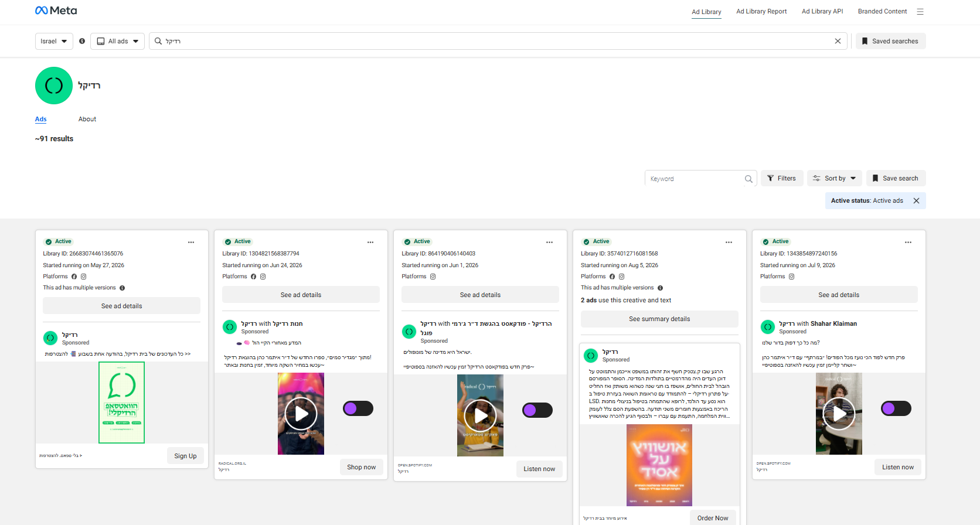Remove the Active status filter

[x=916, y=200]
